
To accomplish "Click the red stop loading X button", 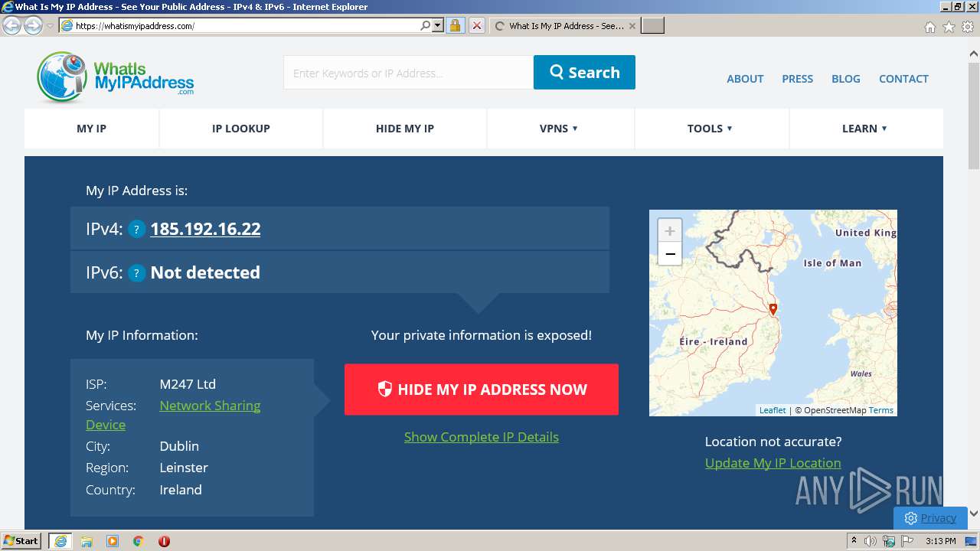I will tap(477, 25).
